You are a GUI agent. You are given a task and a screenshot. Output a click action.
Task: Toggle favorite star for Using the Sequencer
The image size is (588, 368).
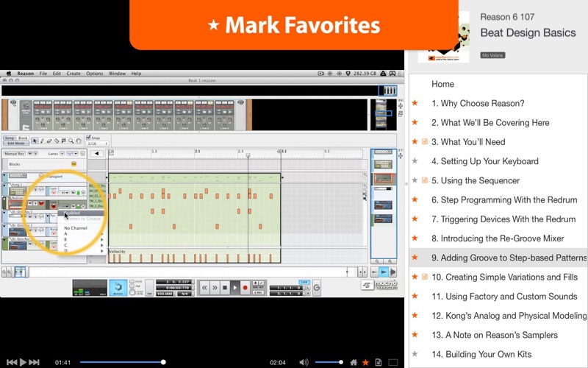coord(415,180)
